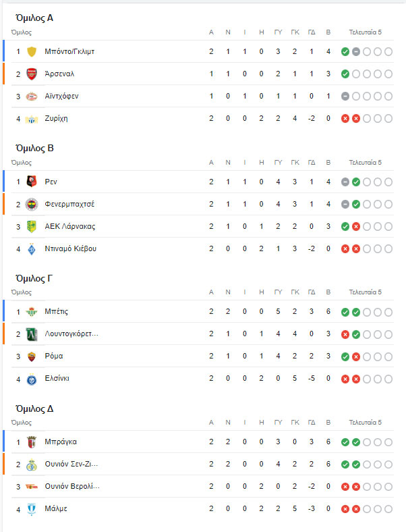Click PSV Eindhoven's grey draw indicator
Screen dimensions: 406x532
(x=345, y=96)
